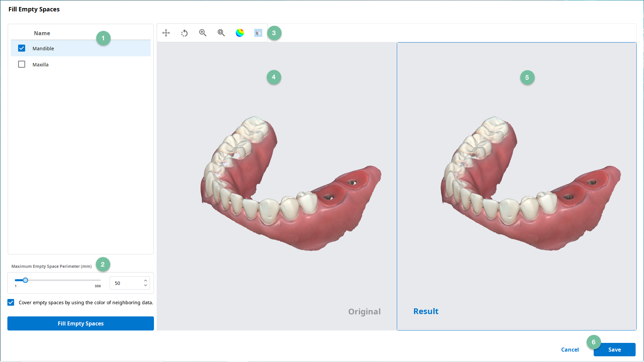Click the Name column header
The width and height of the screenshot is (644, 362).
click(x=42, y=33)
